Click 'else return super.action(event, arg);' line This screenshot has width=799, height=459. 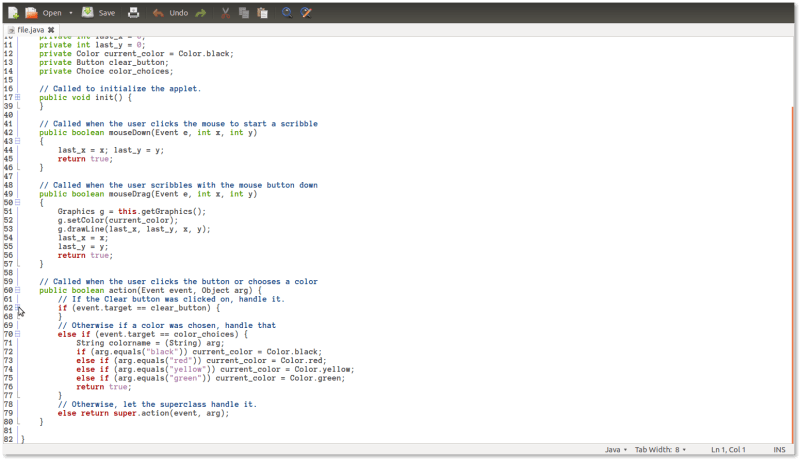pyautogui.click(x=143, y=413)
